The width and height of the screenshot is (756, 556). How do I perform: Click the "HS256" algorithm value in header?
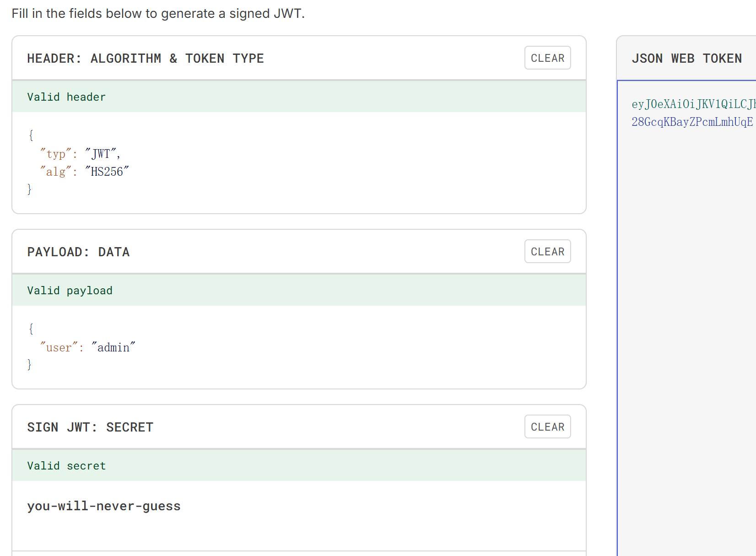click(x=107, y=172)
